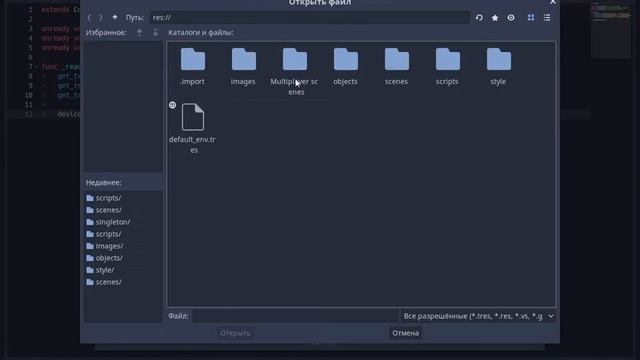Click the Открыть button
The height and width of the screenshot is (360, 640).
coord(236,333)
